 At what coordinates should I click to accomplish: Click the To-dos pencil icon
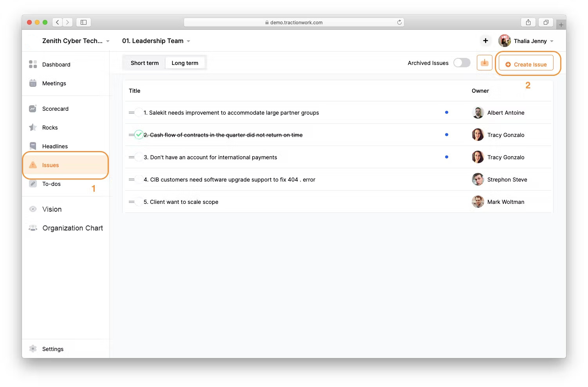coord(33,184)
